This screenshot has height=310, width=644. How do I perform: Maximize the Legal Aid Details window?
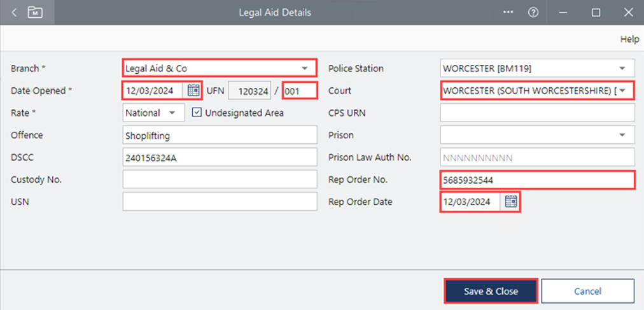(x=596, y=12)
